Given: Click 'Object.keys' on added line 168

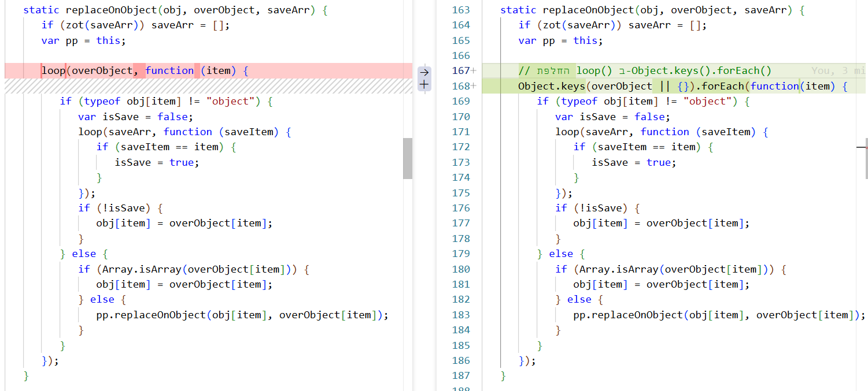Looking at the screenshot, I should [551, 86].
